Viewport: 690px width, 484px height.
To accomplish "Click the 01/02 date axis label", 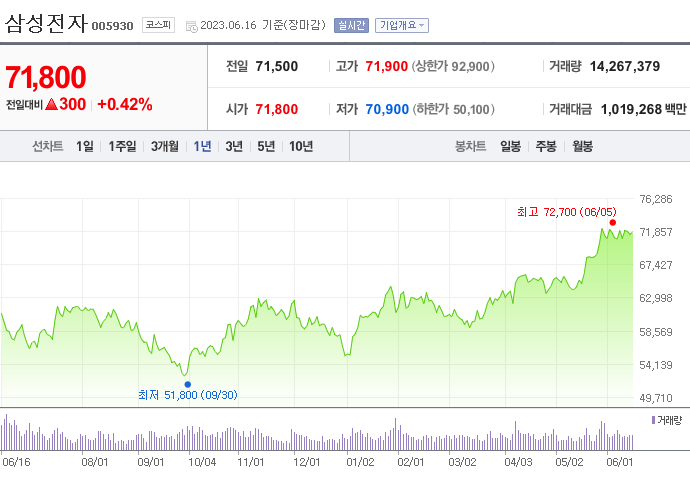I will [360, 462].
